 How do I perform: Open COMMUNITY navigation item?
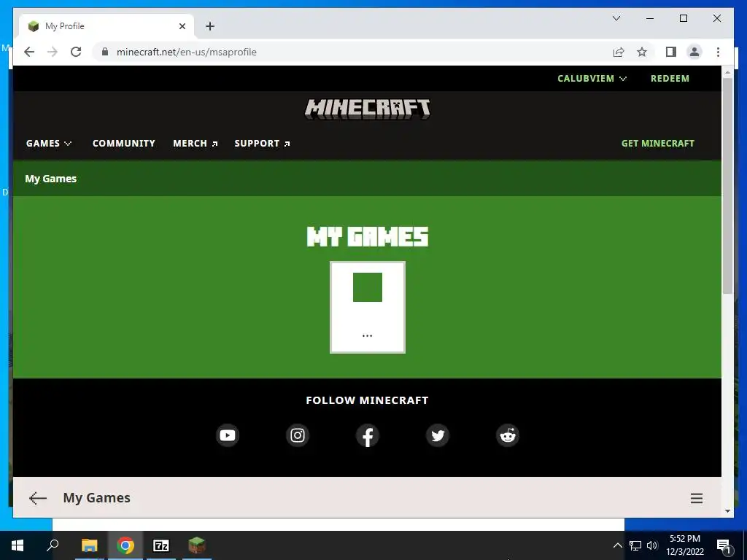tap(124, 144)
